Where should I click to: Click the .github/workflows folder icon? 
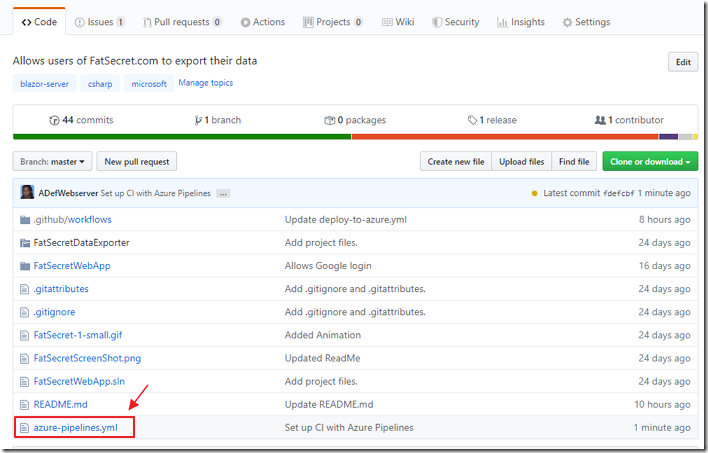click(25, 220)
